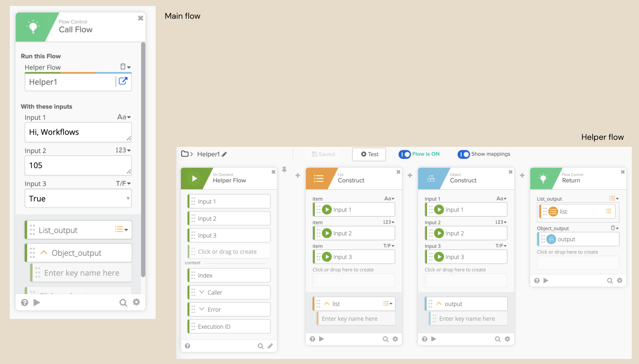
Task: Run the Call Flow card using its play icon
Action: click(37, 302)
